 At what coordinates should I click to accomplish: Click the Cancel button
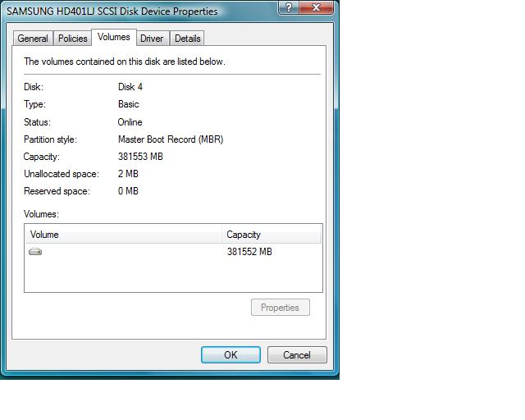297,354
